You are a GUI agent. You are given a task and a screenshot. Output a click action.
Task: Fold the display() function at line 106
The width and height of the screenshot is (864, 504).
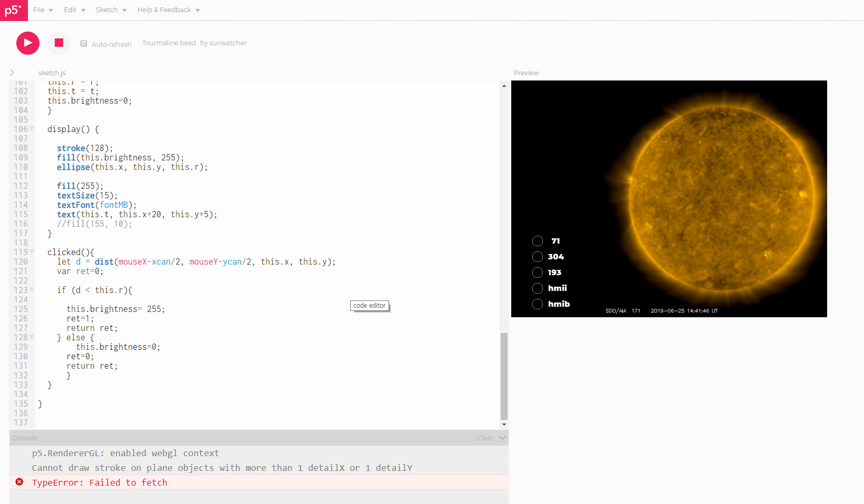tap(32, 129)
